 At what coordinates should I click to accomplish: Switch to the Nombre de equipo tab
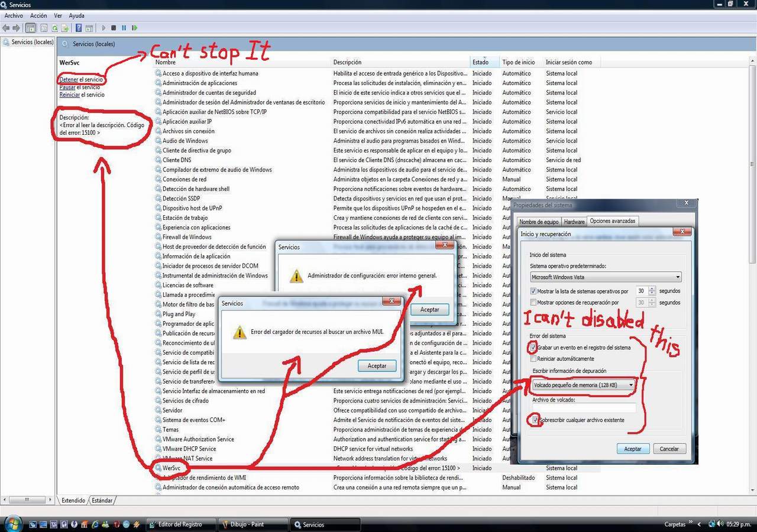539,222
